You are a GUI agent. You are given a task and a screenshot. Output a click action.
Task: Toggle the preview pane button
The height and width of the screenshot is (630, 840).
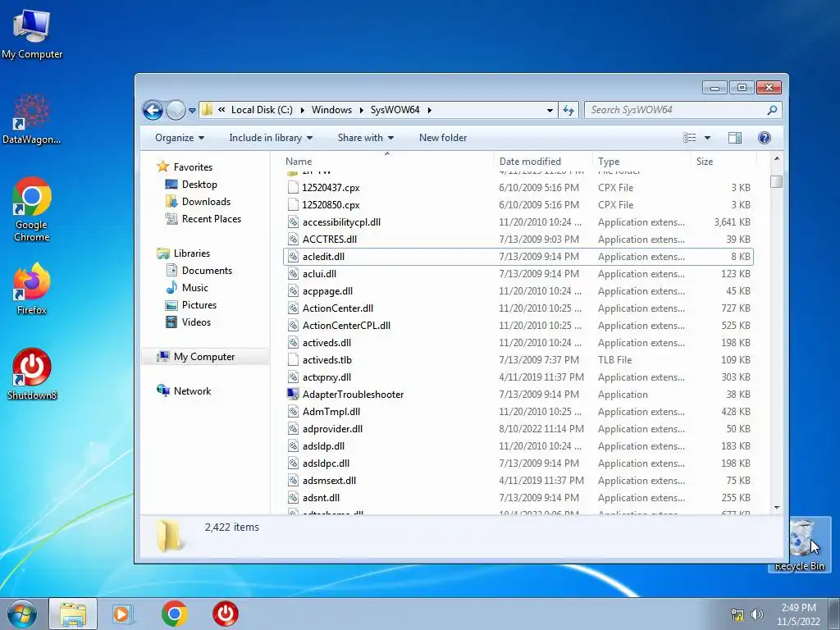pos(734,138)
